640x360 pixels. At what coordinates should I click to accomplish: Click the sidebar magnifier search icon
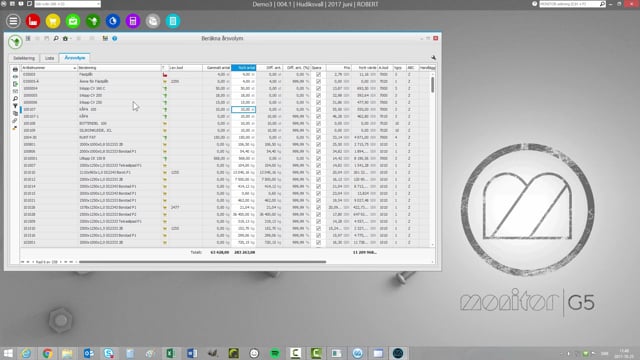click(15, 99)
